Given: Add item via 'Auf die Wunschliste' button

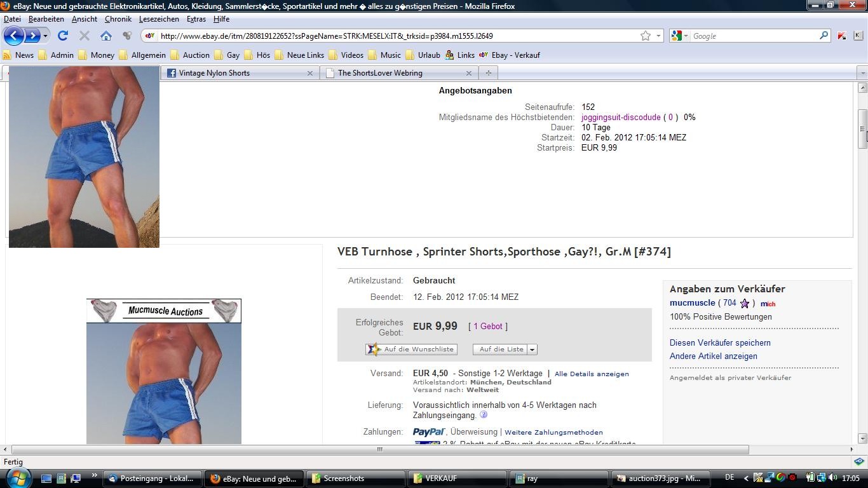Looking at the screenshot, I should [411, 349].
